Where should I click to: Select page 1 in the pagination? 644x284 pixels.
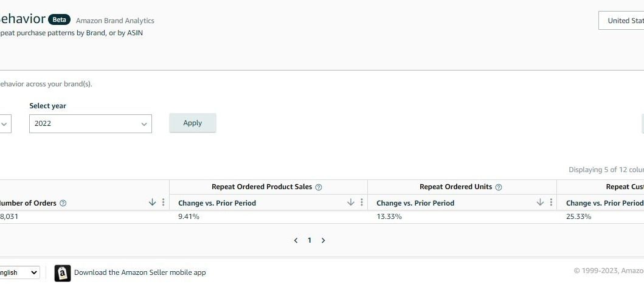pos(309,240)
